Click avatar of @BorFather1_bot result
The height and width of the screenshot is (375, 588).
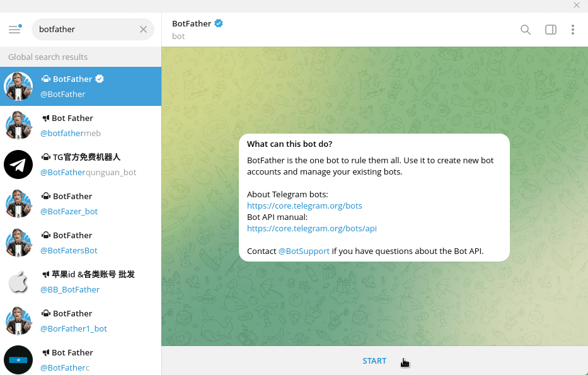(18, 320)
